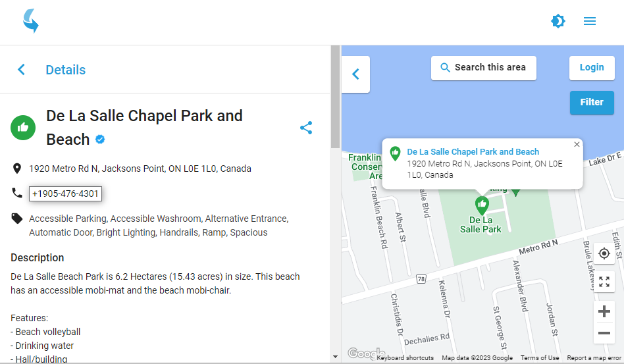Click Search this area button
This screenshot has width=624, height=364.
[x=484, y=68]
